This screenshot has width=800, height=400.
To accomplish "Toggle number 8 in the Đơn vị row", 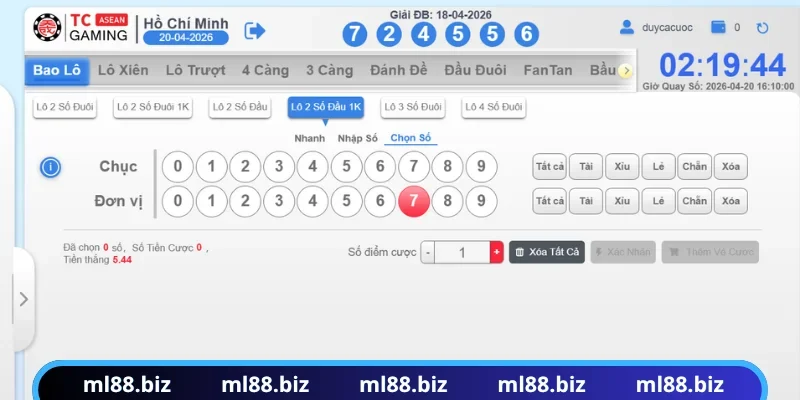I will [x=447, y=201].
